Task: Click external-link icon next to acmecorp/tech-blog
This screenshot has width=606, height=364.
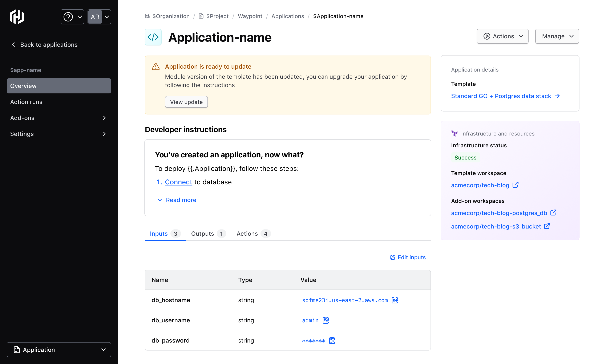Action: [516, 185]
